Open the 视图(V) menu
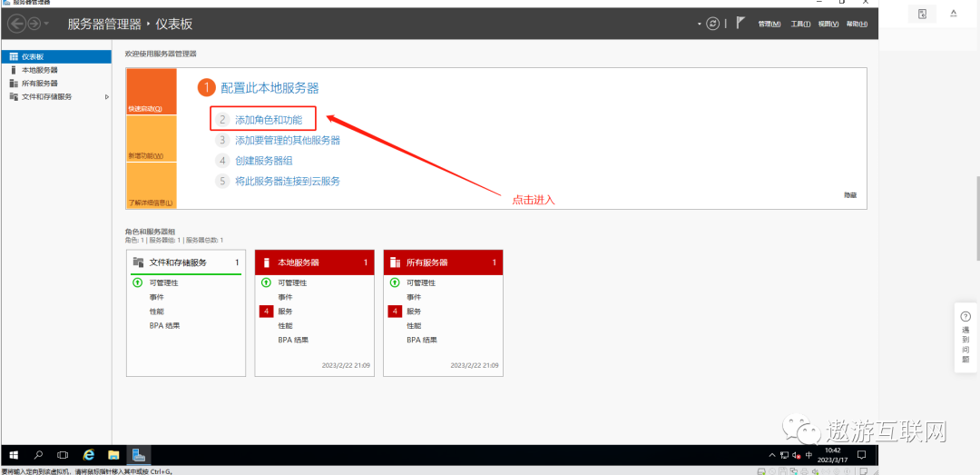The height and width of the screenshot is (475, 980). 828,24
